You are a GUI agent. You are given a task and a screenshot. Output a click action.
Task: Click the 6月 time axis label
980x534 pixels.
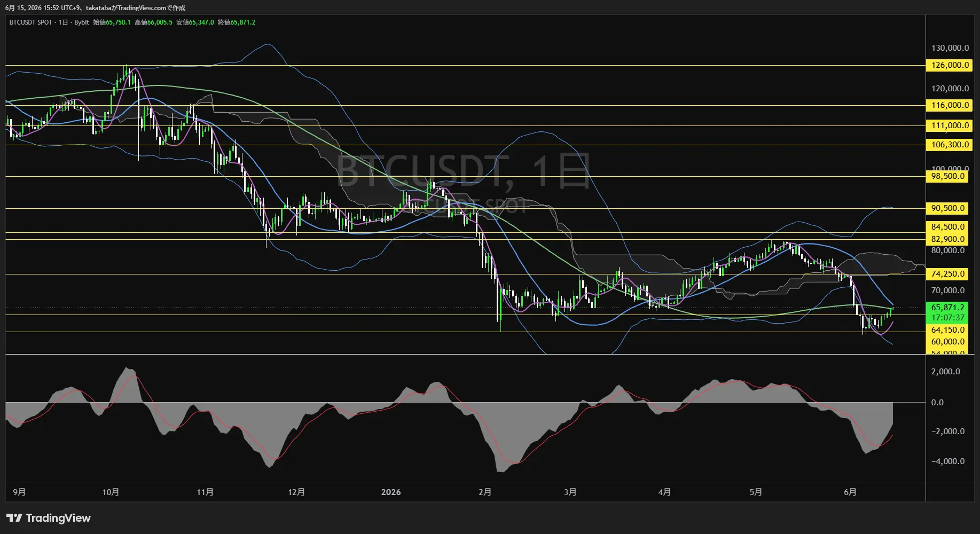pyautogui.click(x=850, y=492)
